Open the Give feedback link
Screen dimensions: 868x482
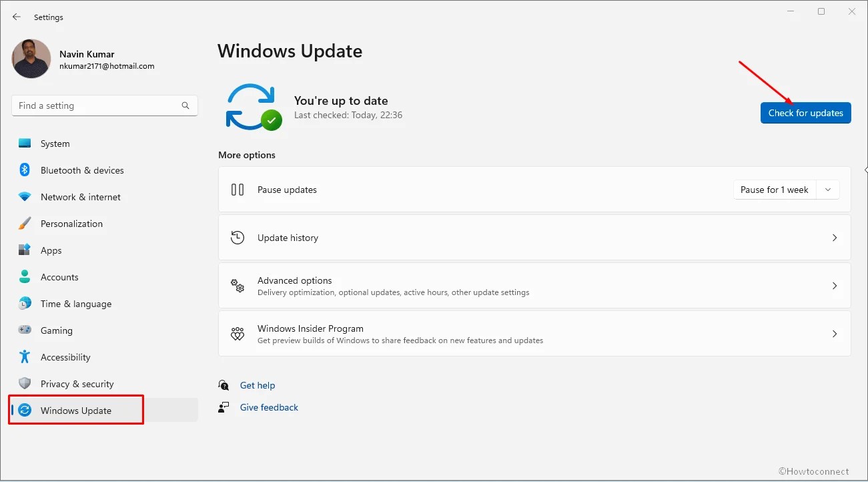(x=268, y=407)
